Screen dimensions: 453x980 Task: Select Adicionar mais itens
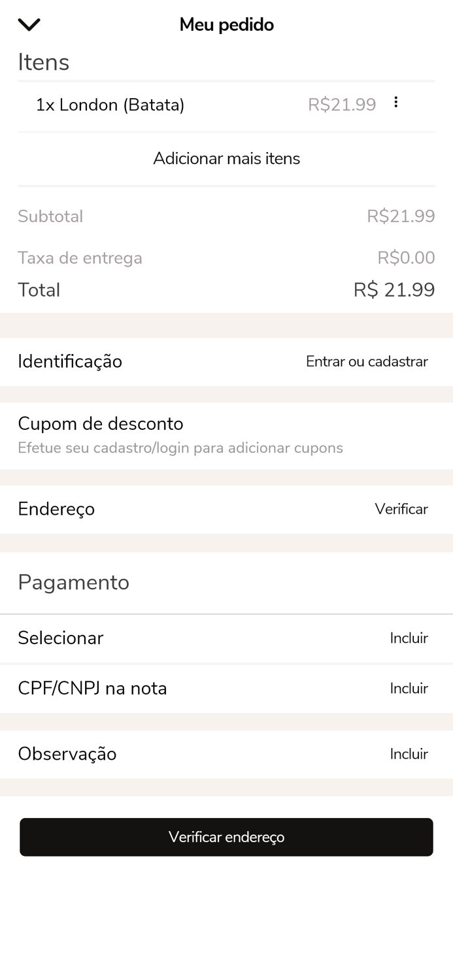(226, 158)
